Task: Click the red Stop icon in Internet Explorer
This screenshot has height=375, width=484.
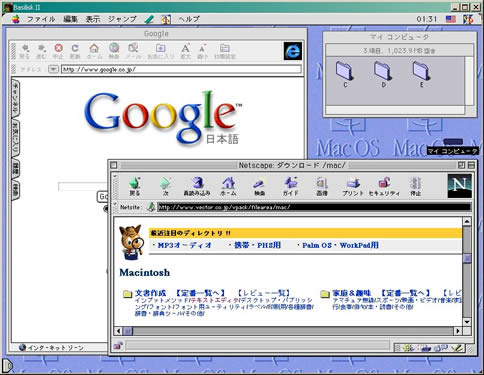Action: coord(59,48)
